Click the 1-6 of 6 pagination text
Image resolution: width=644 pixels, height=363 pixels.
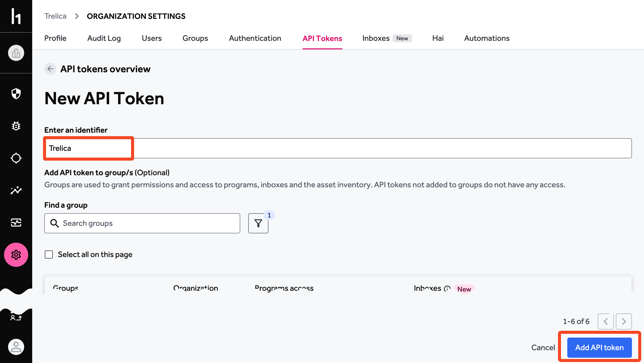tap(576, 321)
